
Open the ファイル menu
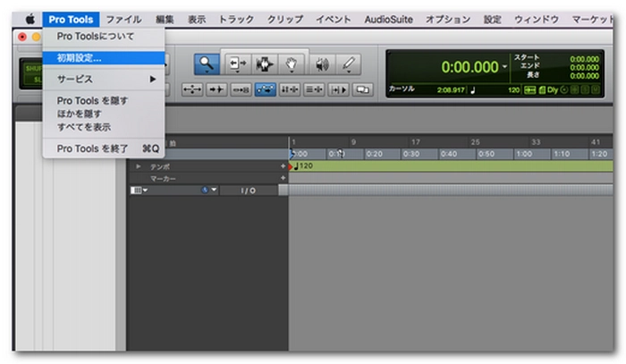coord(123,19)
